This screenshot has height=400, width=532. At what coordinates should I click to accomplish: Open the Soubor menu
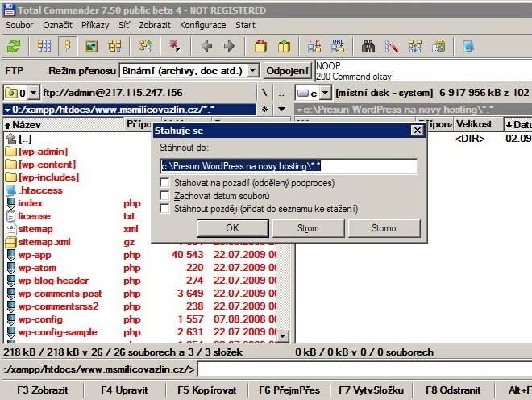pyautogui.click(x=19, y=25)
